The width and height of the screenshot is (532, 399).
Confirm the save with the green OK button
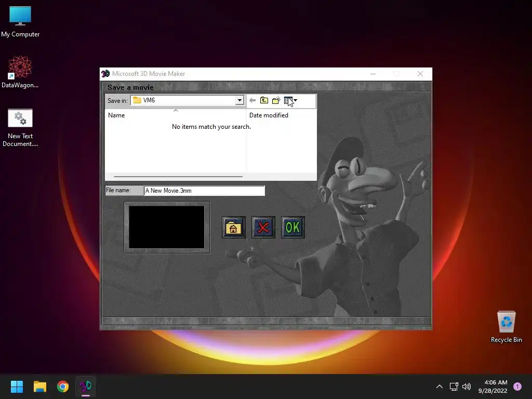pos(293,228)
